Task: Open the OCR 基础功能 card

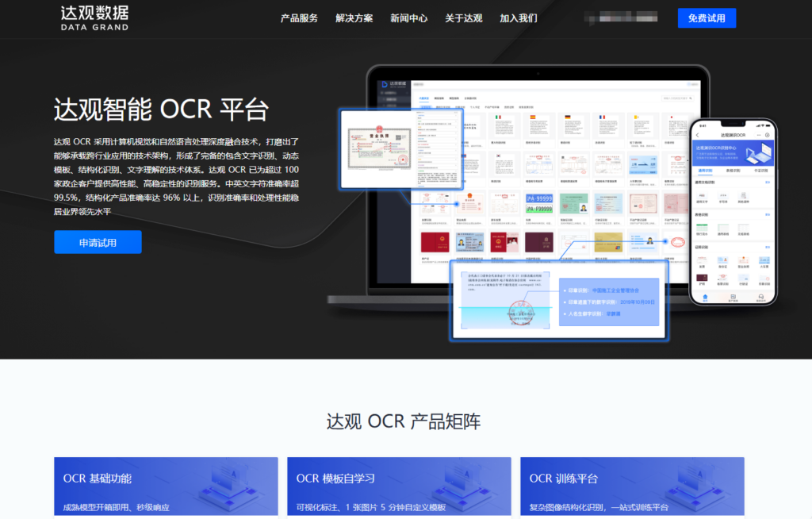Action: [x=166, y=486]
